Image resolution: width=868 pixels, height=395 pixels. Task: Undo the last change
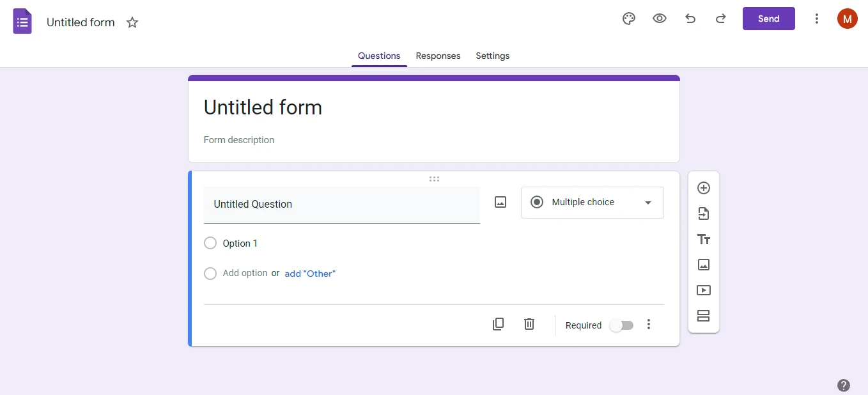pyautogui.click(x=690, y=19)
